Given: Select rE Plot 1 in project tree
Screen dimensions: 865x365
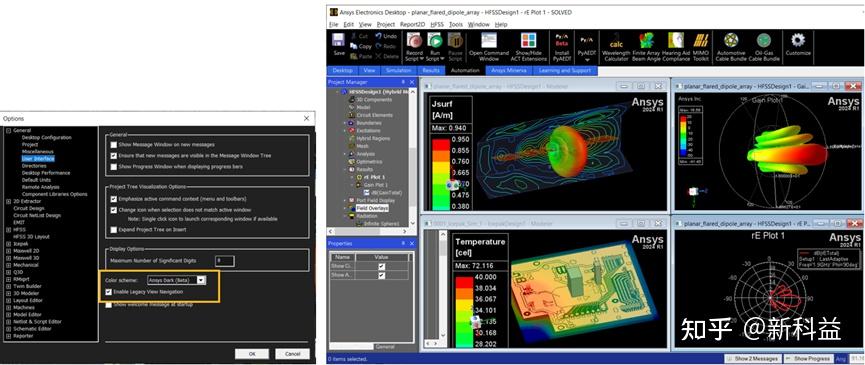Looking at the screenshot, I should click(374, 177).
